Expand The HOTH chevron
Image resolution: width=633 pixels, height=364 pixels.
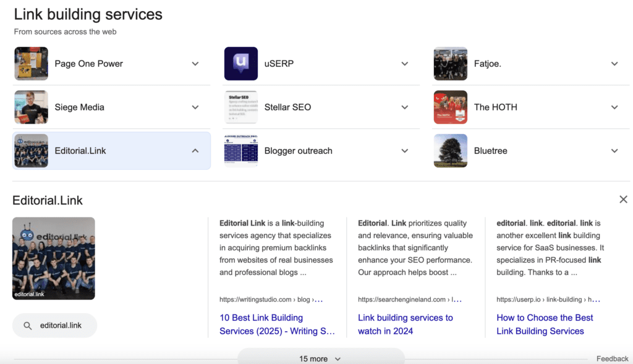coord(614,108)
